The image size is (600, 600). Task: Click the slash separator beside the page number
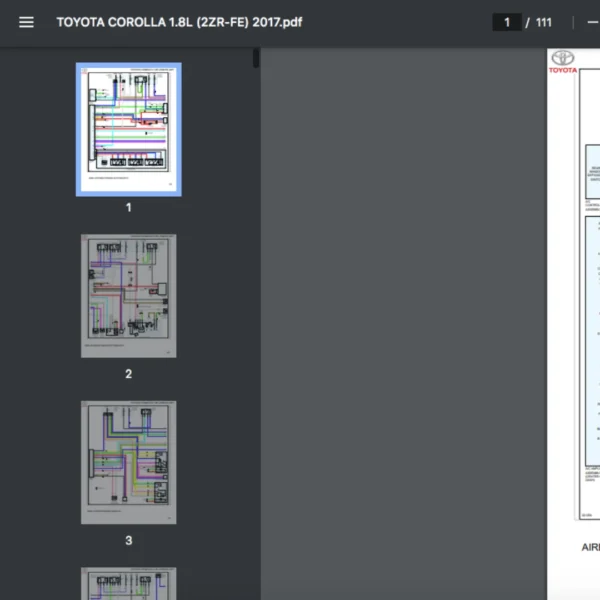tap(527, 22)
